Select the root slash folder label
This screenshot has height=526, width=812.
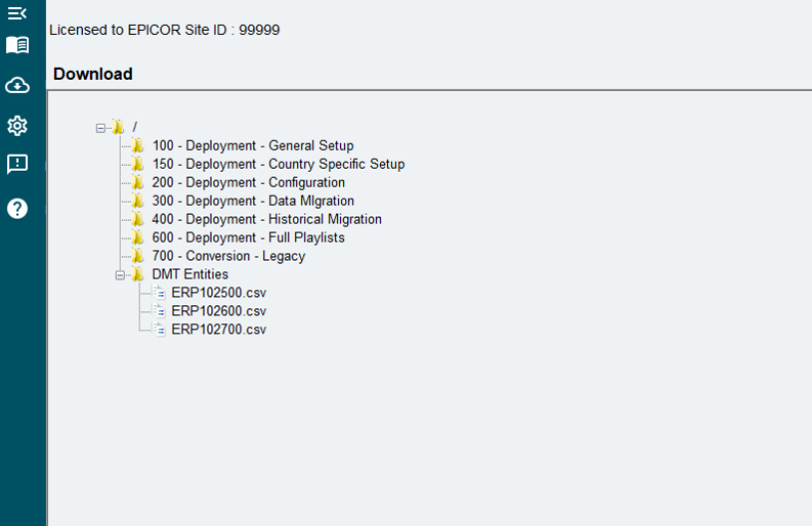[x=135, y=127]
